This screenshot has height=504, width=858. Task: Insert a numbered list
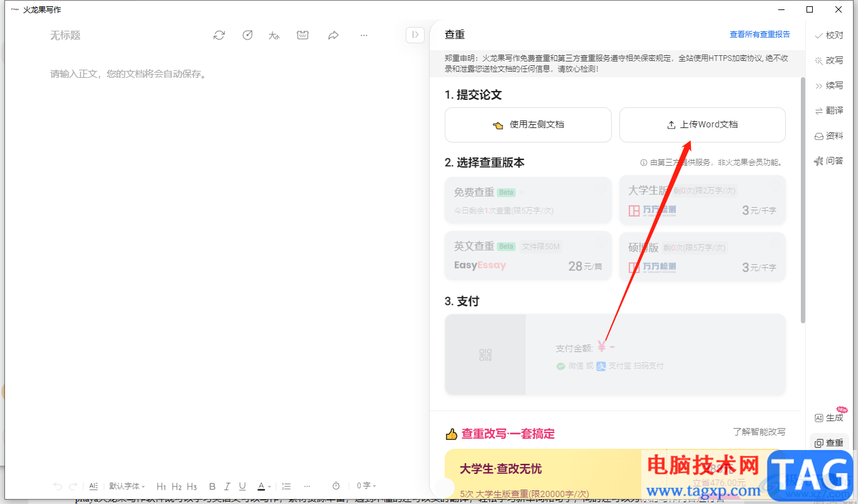click(286, 486)
